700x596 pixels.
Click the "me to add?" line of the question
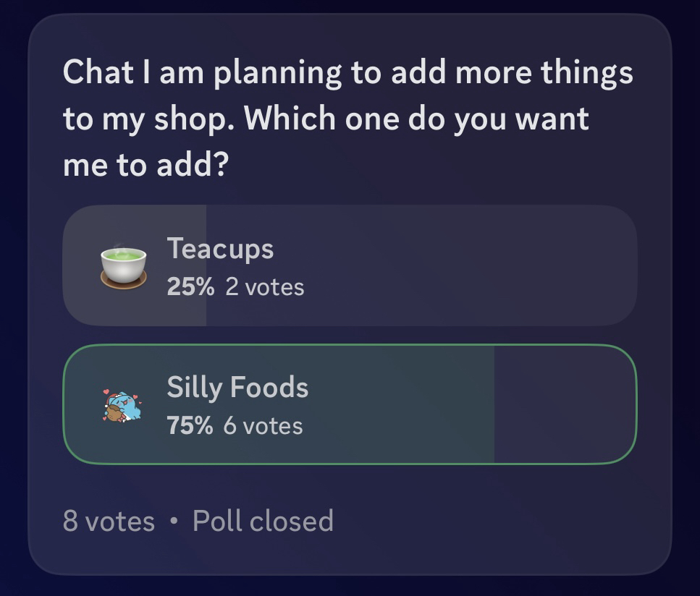146,166
